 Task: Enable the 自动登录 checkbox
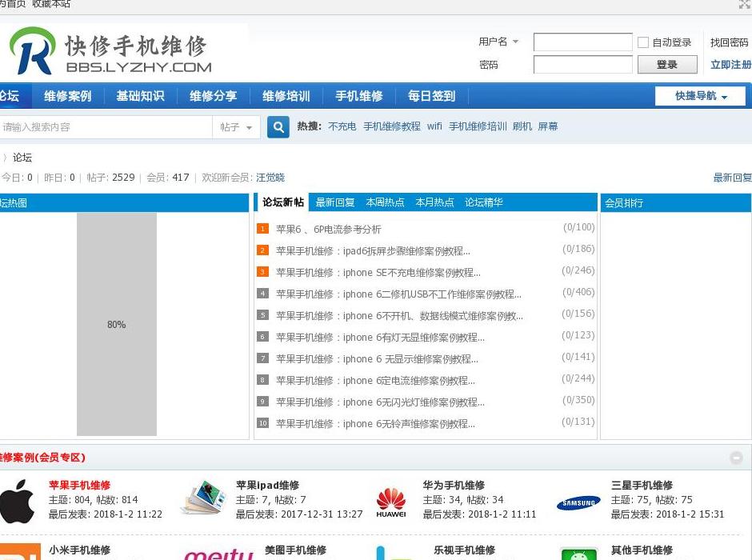pos(643,42)
